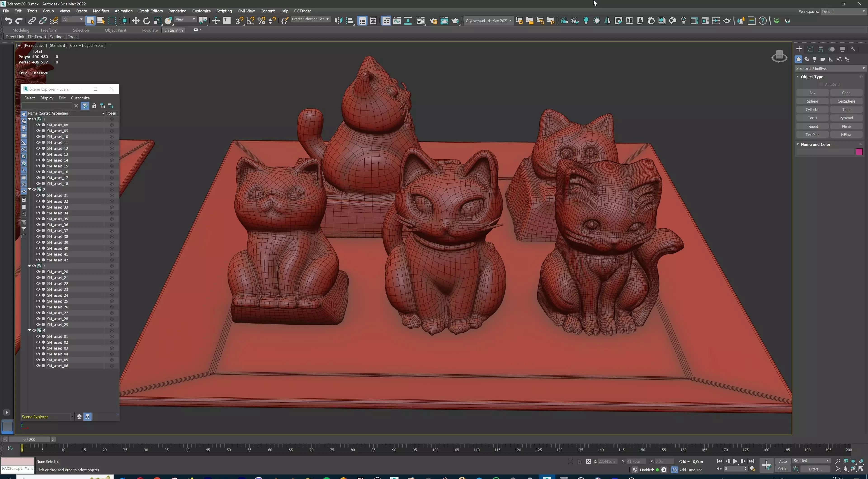868x479 pixels.
Task: Select the Rotate transform tool
Action: [x=146, y=21]
